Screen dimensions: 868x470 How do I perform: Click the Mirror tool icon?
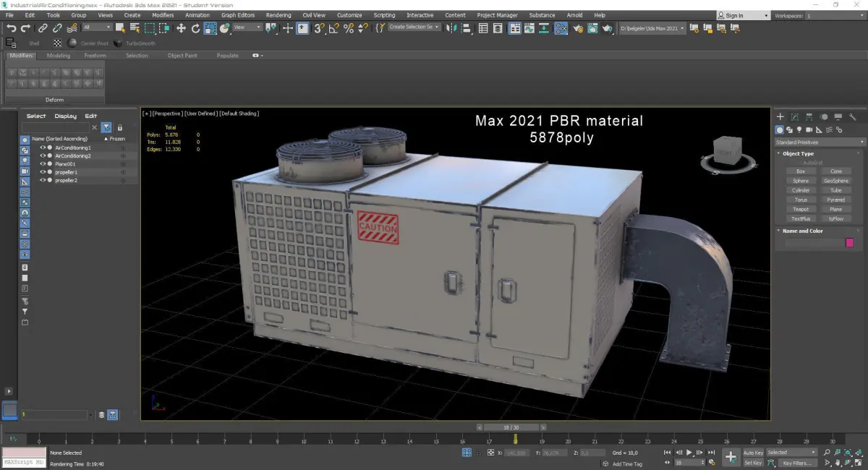pos(452,28)
